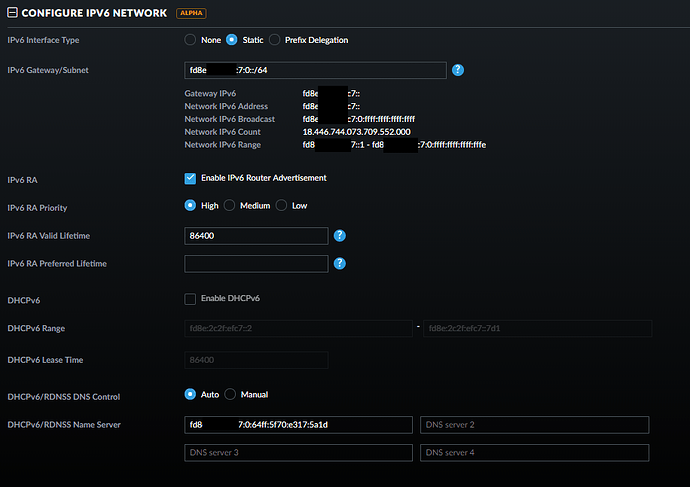
Task: Click the help icon beside RA Valid Lifetime
Action: tap(340, 236)
